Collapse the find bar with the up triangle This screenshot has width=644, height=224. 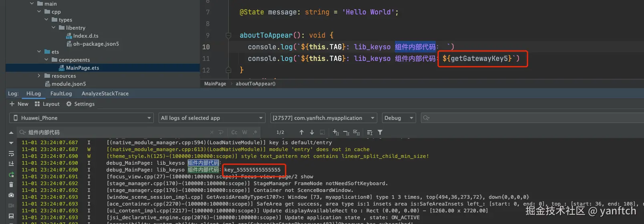tap(11, 133)
